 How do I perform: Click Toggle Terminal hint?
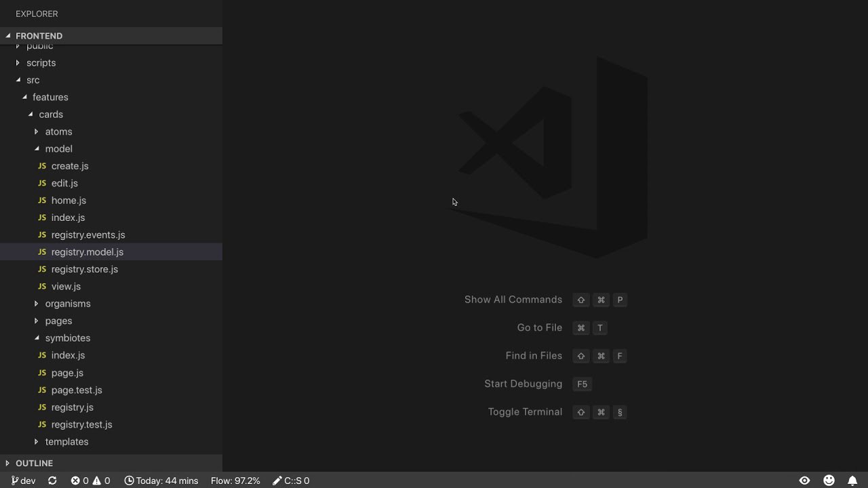[x=525, y=412]
